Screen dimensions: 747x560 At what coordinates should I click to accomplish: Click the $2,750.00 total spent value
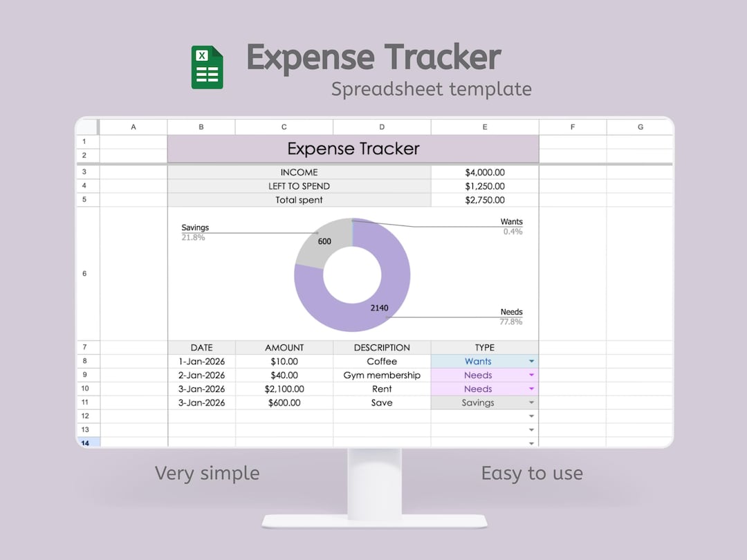click(x=484, y=200)
